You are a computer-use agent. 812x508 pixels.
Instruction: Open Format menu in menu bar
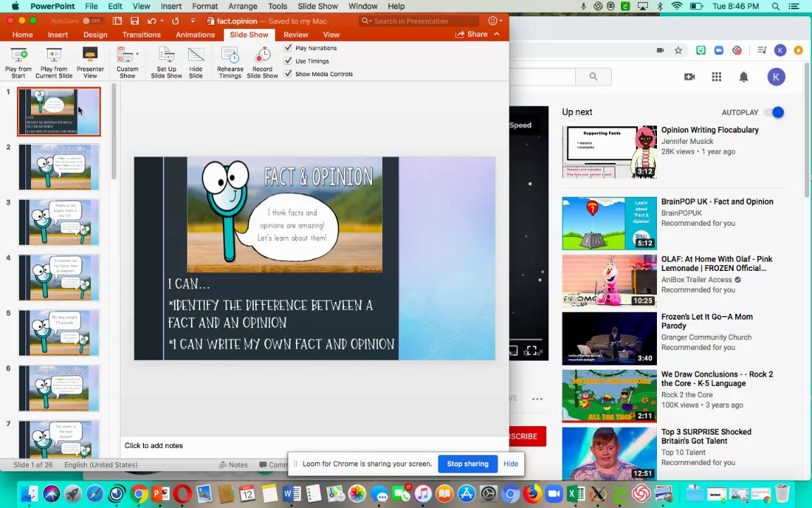tap(204, 6)
